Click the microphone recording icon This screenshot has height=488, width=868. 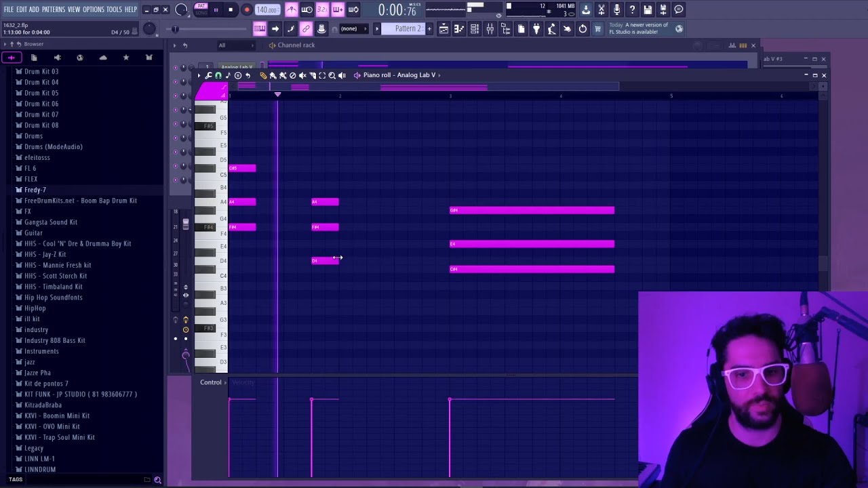coord(616,9)
